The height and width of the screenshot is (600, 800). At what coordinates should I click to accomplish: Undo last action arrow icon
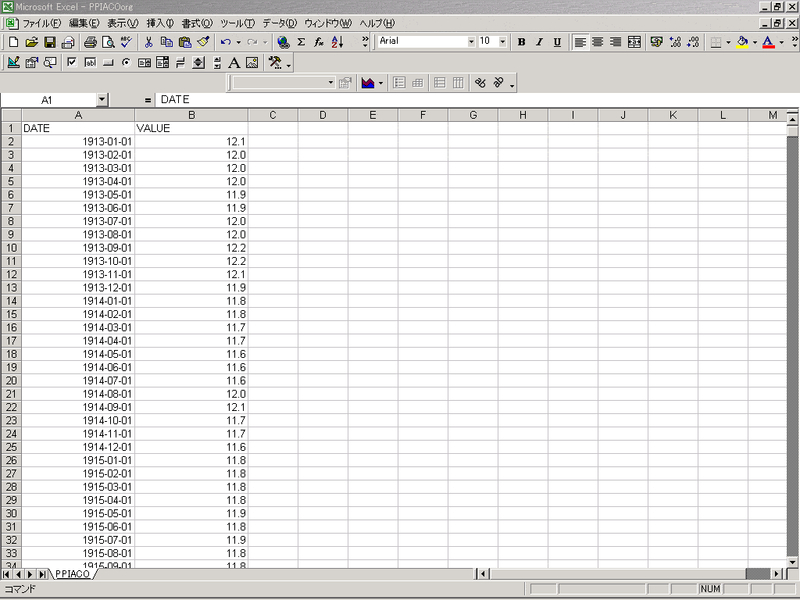point(226,42)
